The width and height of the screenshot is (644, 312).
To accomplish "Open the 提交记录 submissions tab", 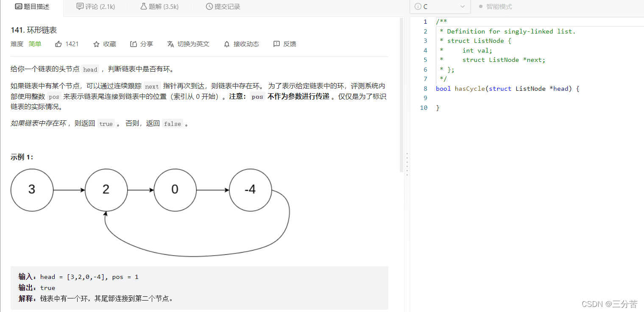I will pyautogui.click(x=223, y=7).
